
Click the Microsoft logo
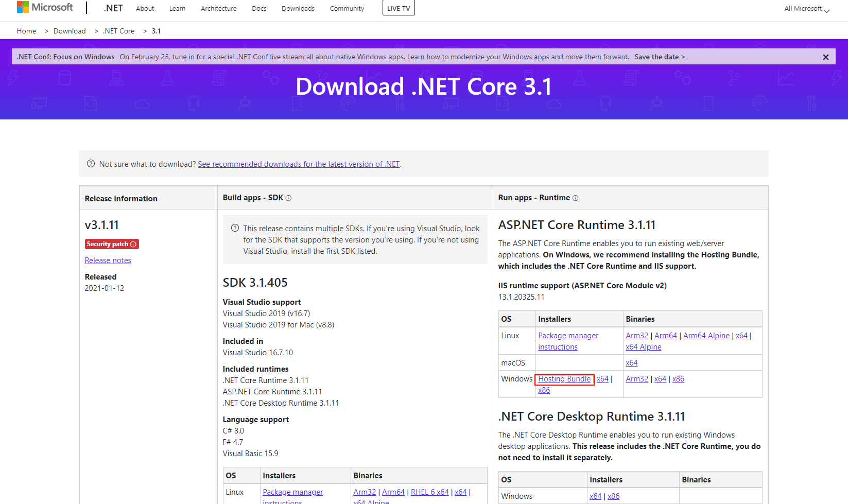point(45,7)
